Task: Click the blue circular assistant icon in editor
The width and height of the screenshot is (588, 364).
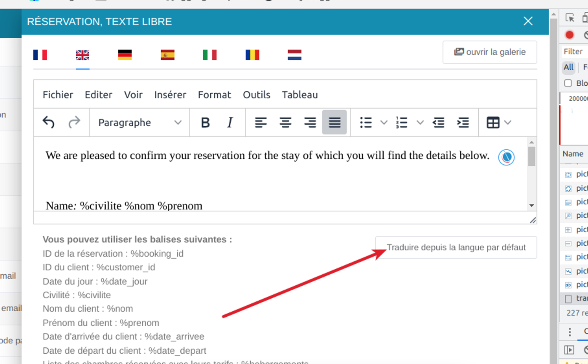Action: pos(506,157)
